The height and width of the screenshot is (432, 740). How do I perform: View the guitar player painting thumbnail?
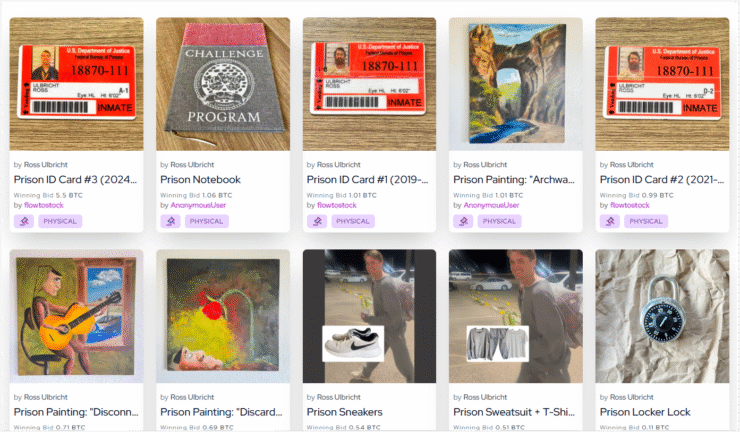[x=76, y=316]
